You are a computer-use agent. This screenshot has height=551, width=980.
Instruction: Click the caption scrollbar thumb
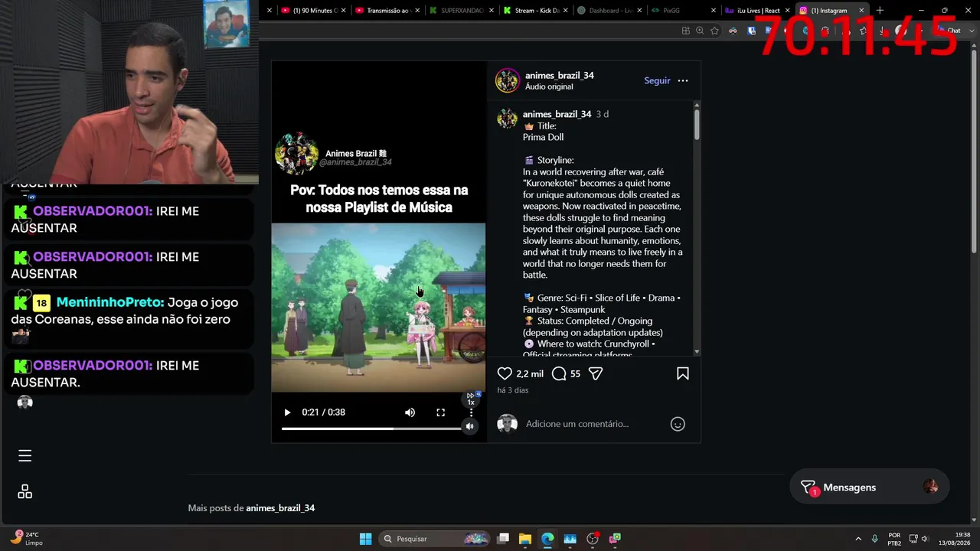(x=697, y=124)
